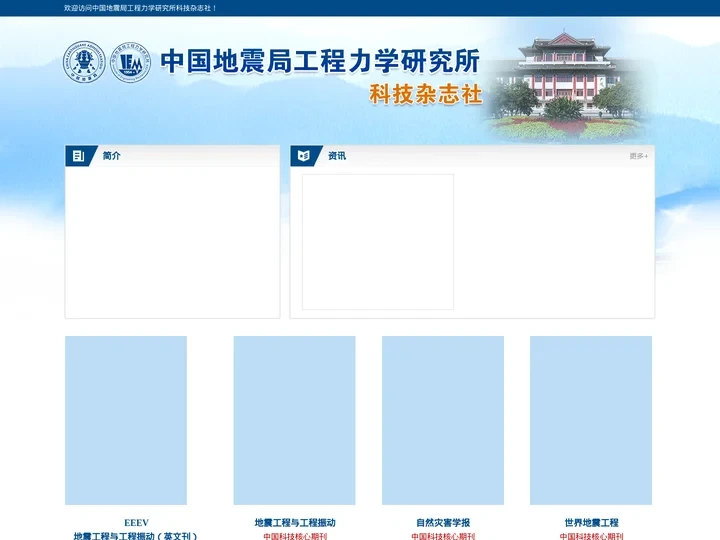Open the 更多+ link in 资讯
Viewport: 720px width, 540px height.
pos(638,156)
